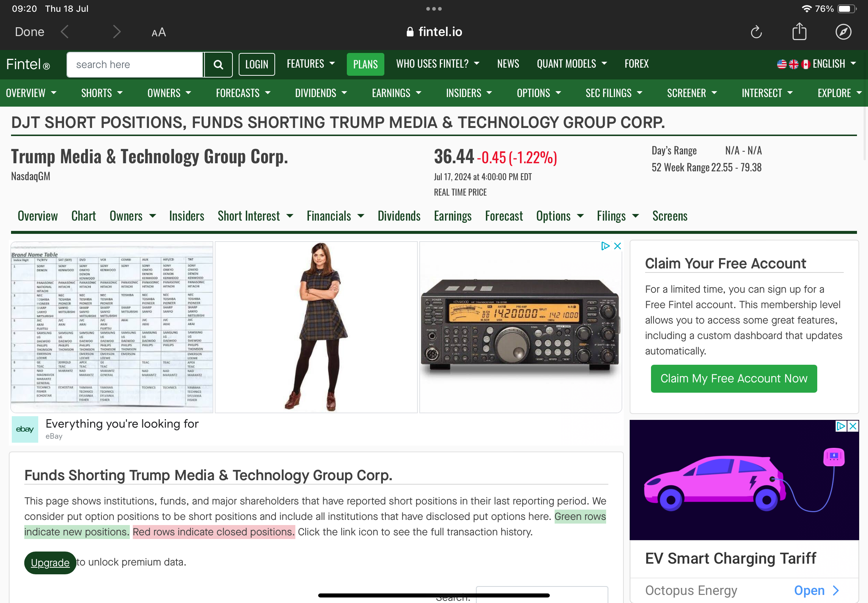Click Claim My Free Account Now
Screen dimensions: 868x603
pyautogui.click(x=733, y=379)
